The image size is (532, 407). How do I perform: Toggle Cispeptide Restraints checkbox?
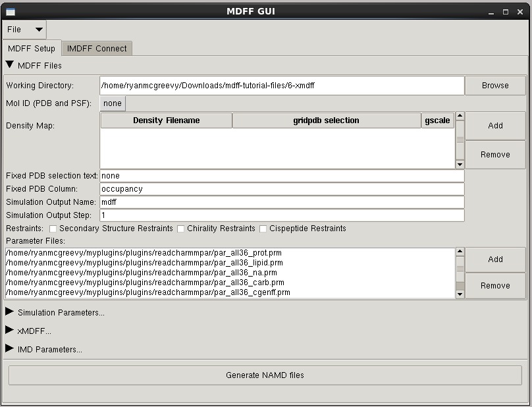(x=263, y=229)
